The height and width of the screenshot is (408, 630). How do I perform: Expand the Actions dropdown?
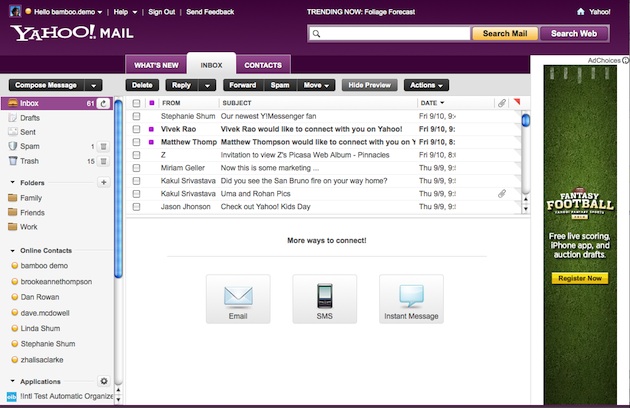427,85
